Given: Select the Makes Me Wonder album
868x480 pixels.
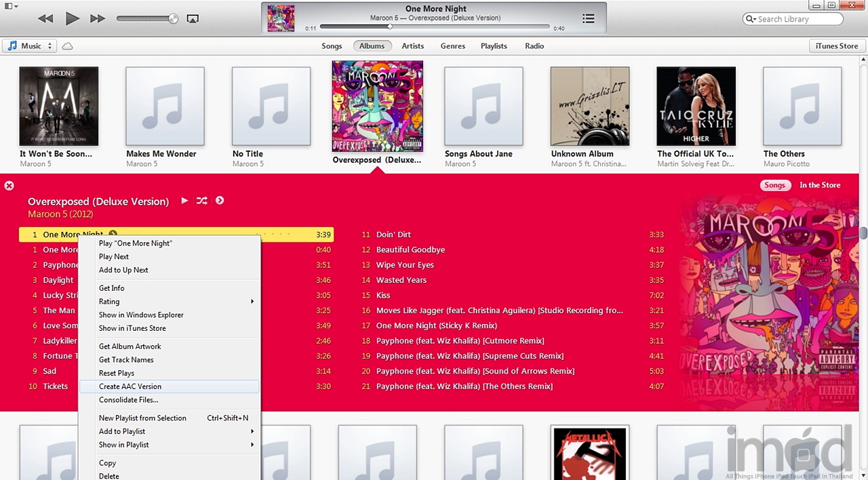Looking at the screenshot, I should (165, 106).
